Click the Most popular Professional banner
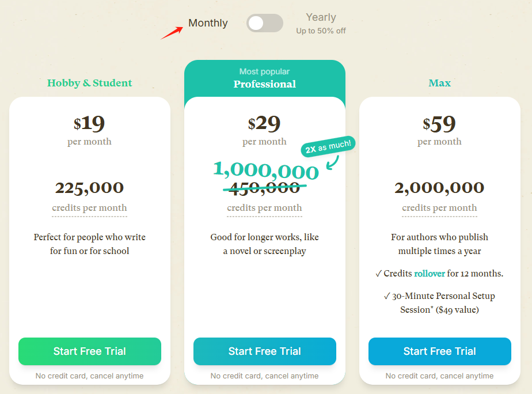Image resolution: width=532 pixels, height=394 pixels. [264, 77]
